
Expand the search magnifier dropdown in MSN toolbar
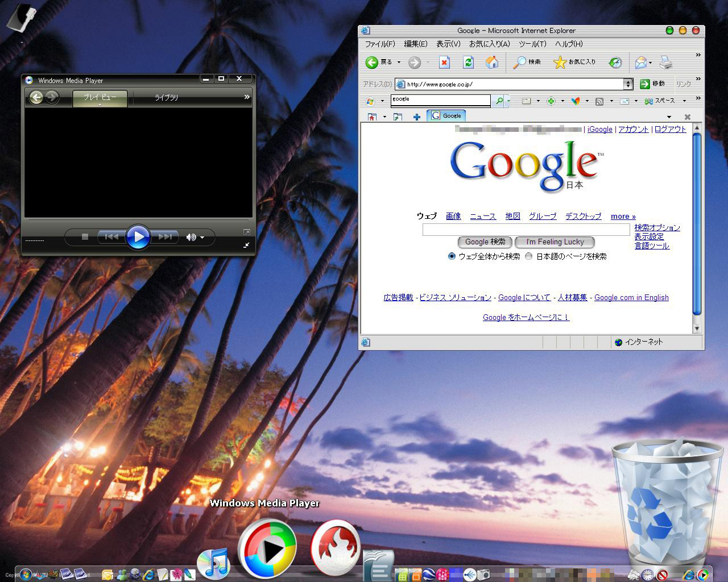[508, 101]
